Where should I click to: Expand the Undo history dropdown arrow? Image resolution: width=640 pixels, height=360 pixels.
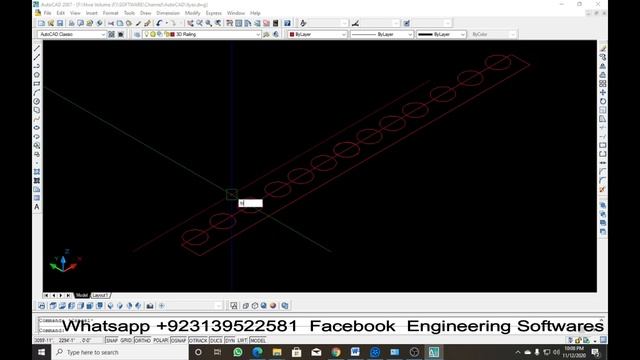(x=167, y=23)
